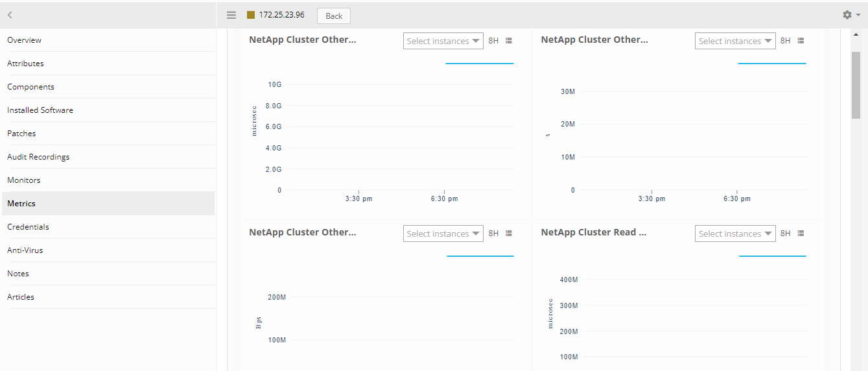Select the Metrics item
The height and width of the screenshot is (371, 868).
click(x=108, y=204)
